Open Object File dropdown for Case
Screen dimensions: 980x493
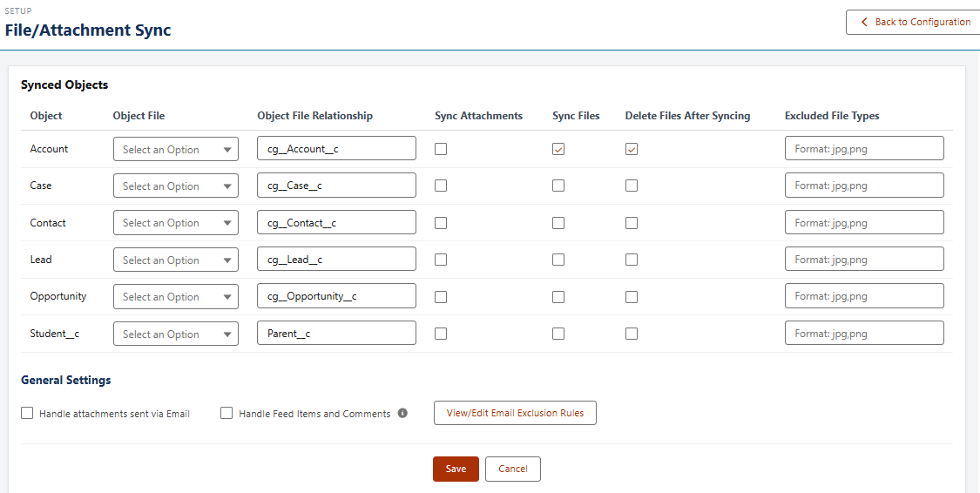(176, 186)
